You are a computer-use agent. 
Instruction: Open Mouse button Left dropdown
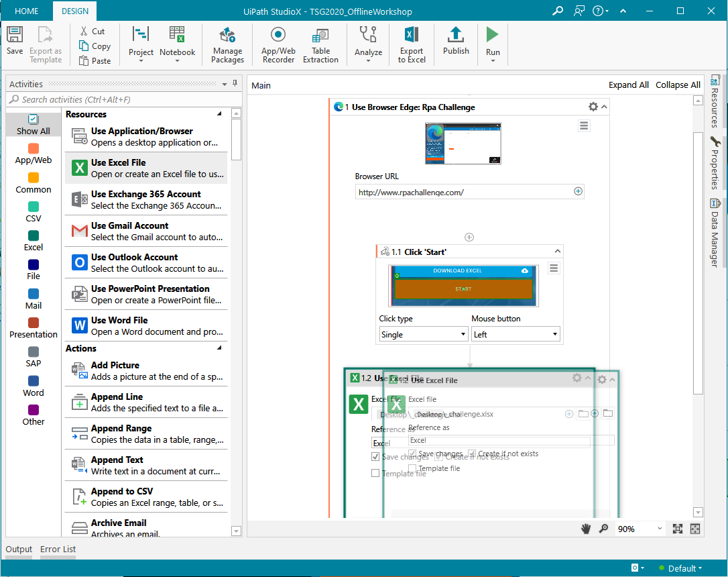coord(515,335)
